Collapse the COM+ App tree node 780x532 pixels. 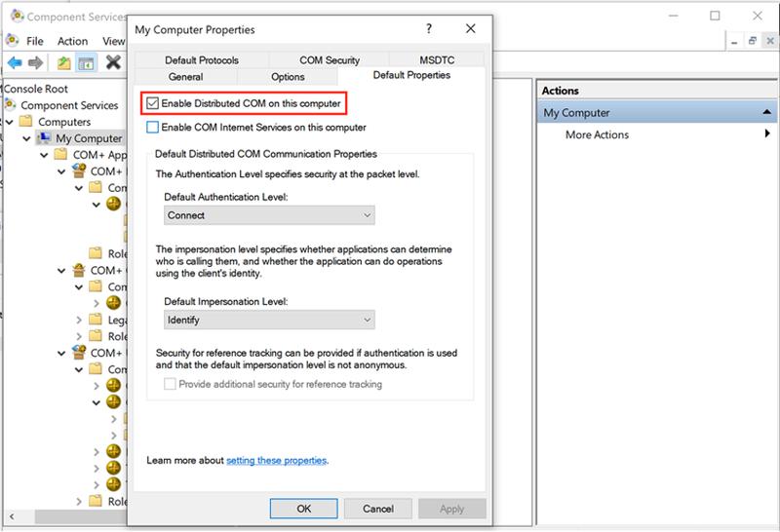click(x=44, y=155)
